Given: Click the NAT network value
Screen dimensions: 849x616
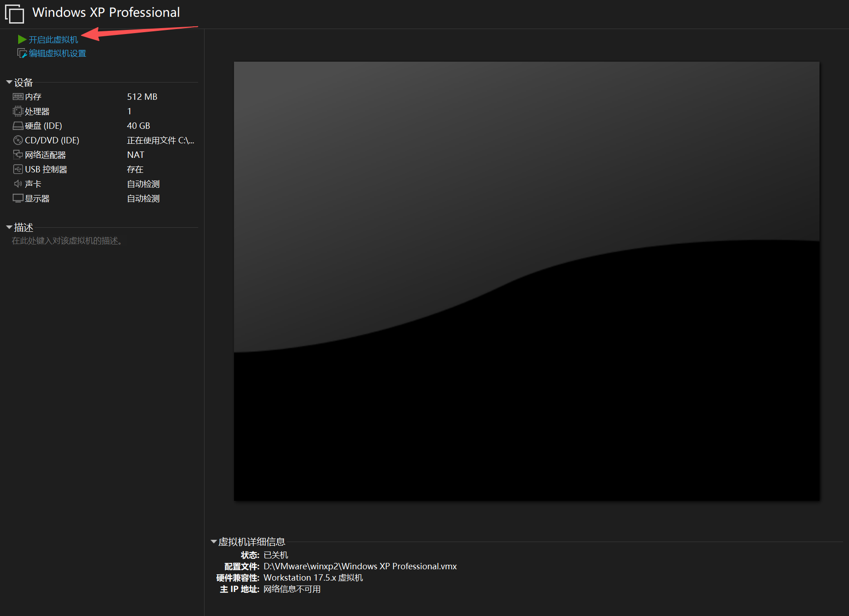Looking at the screenshot, I should (x=136, y=155).
